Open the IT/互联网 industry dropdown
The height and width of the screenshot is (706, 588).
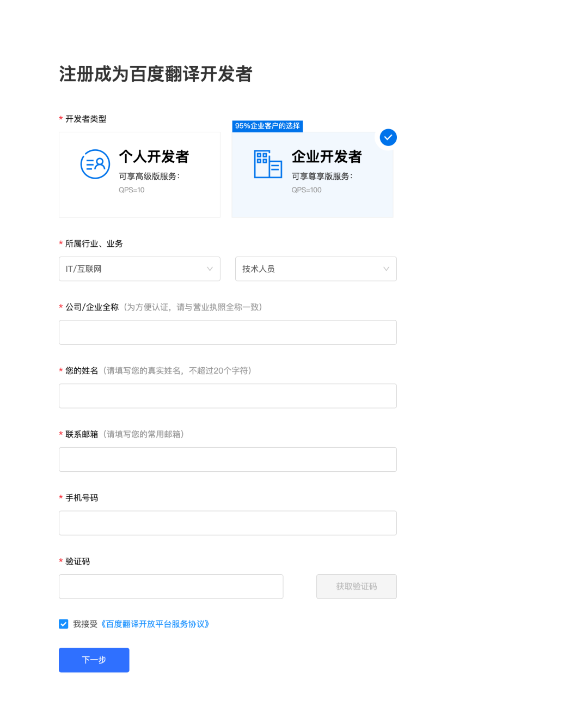coord(139,269)
